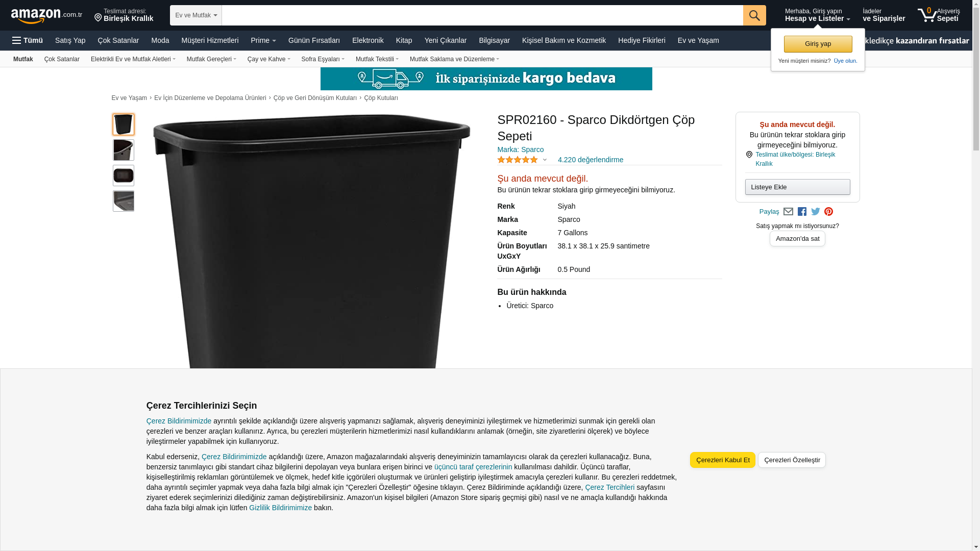Open the Hediye Fikirleri menu item
Viewport: 980px width, 551px height.
tap(642, 40)
